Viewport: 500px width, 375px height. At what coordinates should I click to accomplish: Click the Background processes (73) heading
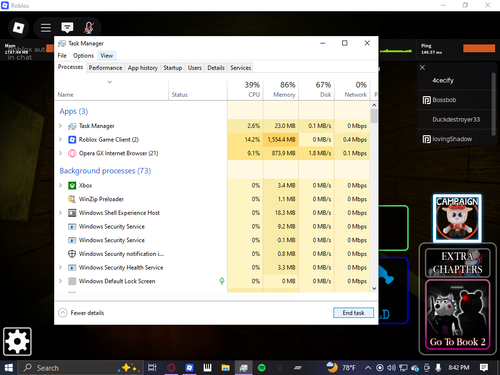click(105, 171)
